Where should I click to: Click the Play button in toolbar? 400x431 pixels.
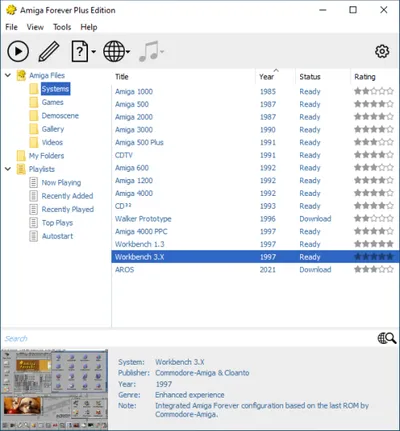(18, 51)
